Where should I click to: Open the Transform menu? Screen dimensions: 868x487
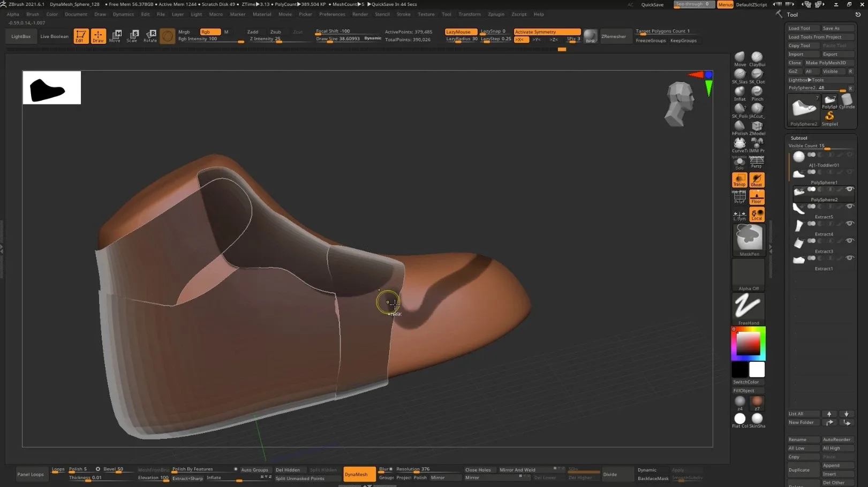pos(470,14)
